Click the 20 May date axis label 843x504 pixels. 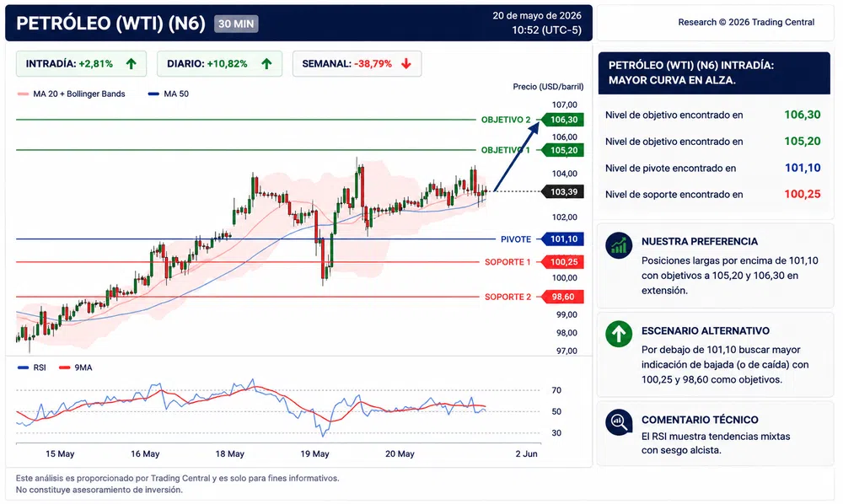click(x=400, y=453)
